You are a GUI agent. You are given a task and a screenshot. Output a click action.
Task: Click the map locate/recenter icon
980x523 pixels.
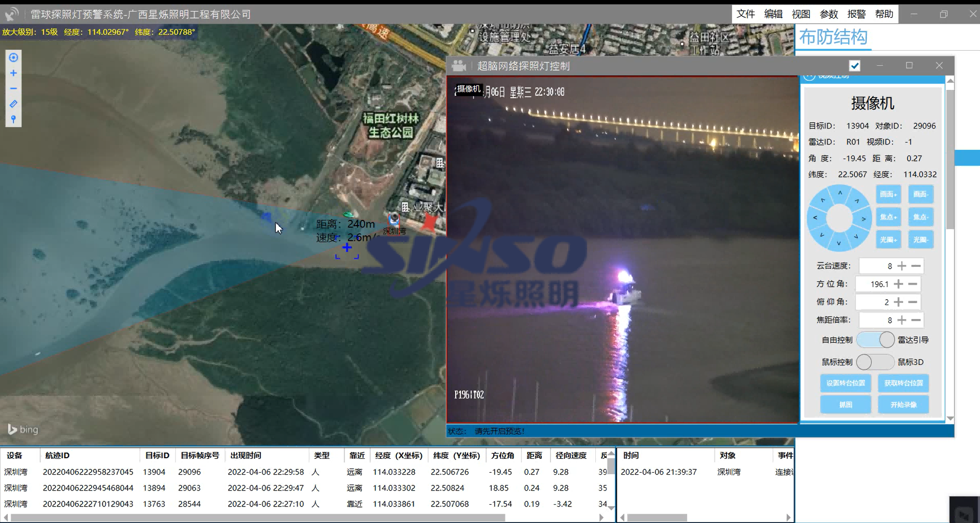14,58
